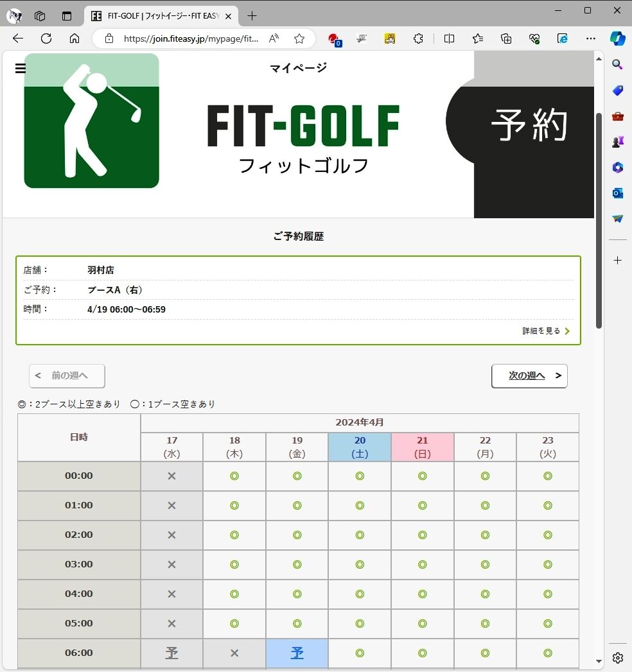Open sidebar Drop paper plane icon

pyautogui.click(x=617, y=219)
